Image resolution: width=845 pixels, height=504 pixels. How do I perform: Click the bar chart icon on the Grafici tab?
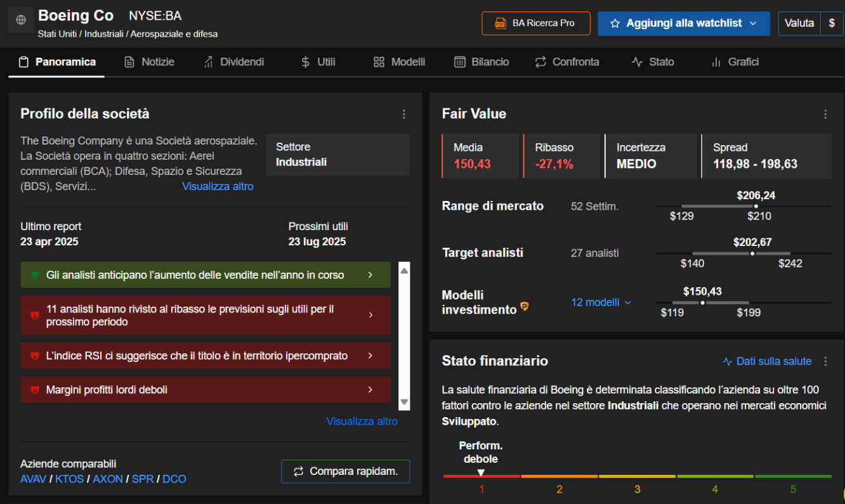click(716, 62)
